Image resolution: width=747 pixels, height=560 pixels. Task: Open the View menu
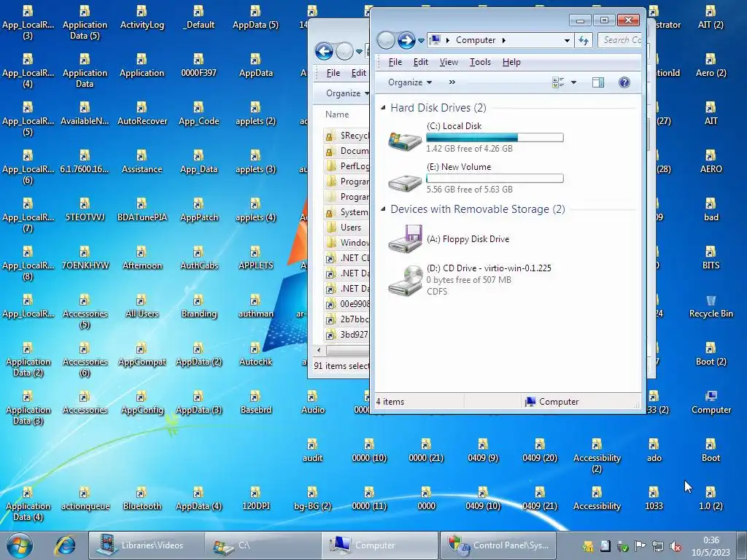pyautogui.click(x=449, y=62)
